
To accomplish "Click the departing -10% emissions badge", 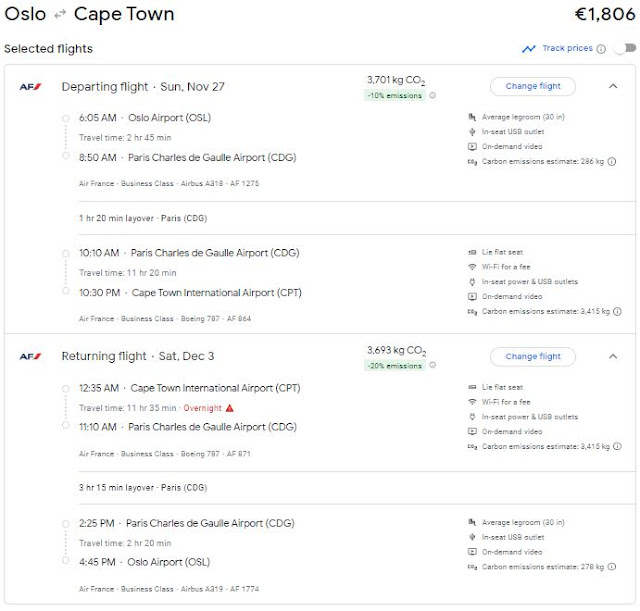I will coord(395,96).
